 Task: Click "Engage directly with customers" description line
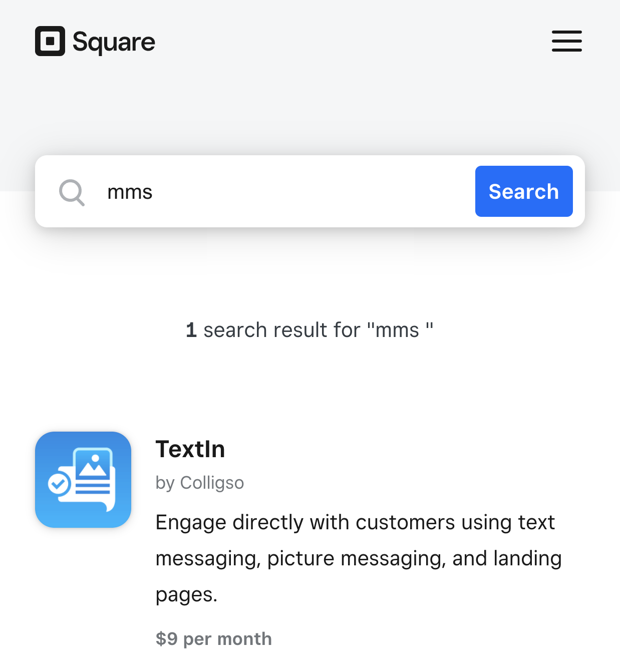(x=355, y=523)
